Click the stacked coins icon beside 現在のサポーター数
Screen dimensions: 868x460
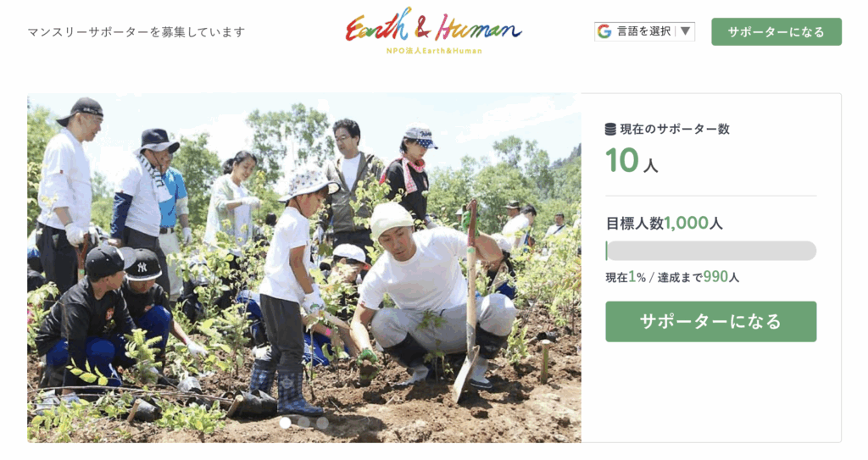[x=610, y=129]
